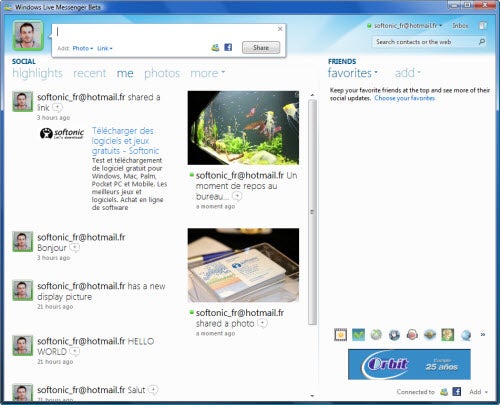This screenshot has width=500, height=405.
Task: Click the gold winged badge icon
Action: (430, 335)
